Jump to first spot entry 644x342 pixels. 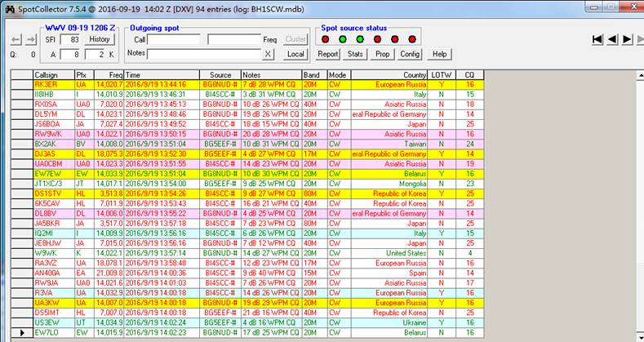(597, 38)
